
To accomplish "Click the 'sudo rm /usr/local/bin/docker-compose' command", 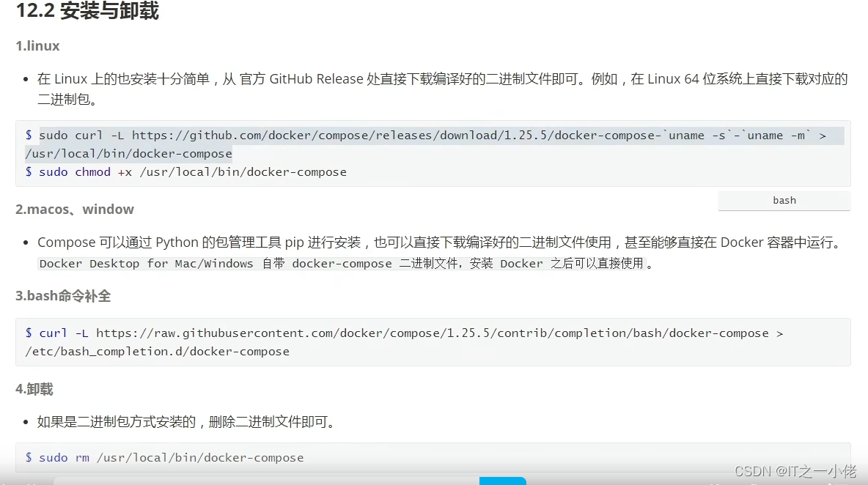I will [x=164, y=458].
